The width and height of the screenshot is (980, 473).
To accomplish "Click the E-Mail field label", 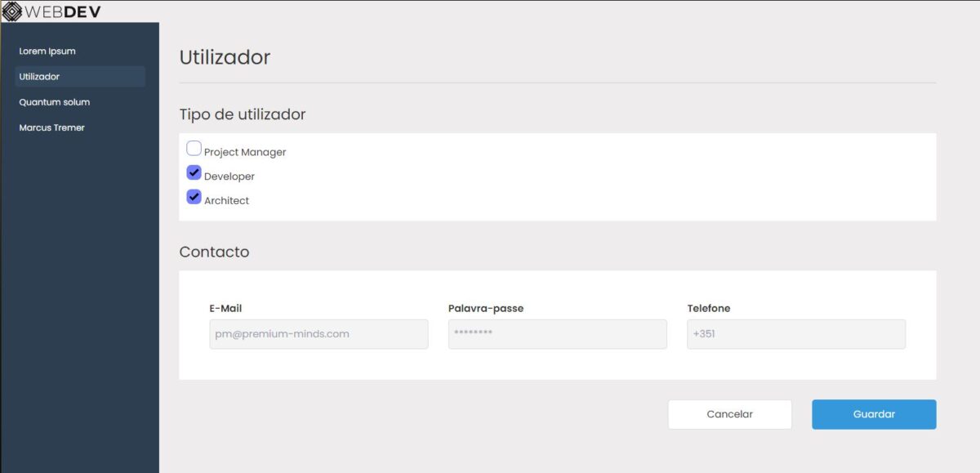I will (x=225, y=309).
